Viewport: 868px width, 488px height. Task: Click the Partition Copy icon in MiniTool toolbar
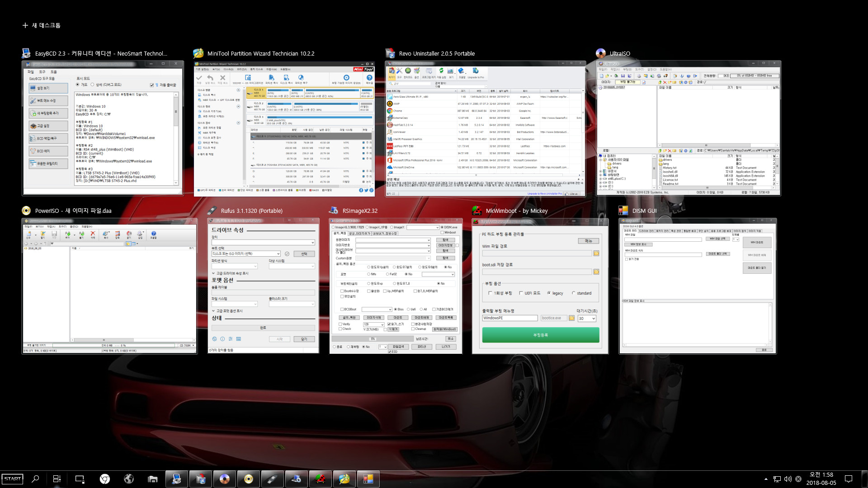[x=271, y=78]
